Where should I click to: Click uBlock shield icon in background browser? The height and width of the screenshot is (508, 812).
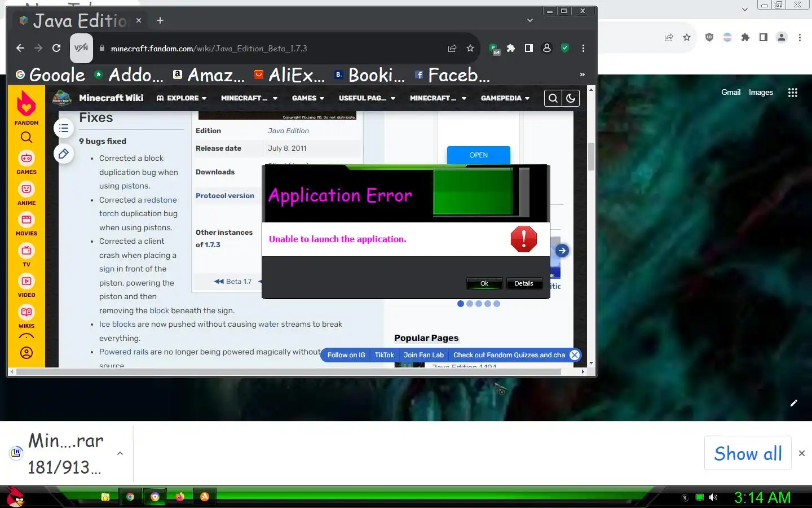click(x=709, y=37)
